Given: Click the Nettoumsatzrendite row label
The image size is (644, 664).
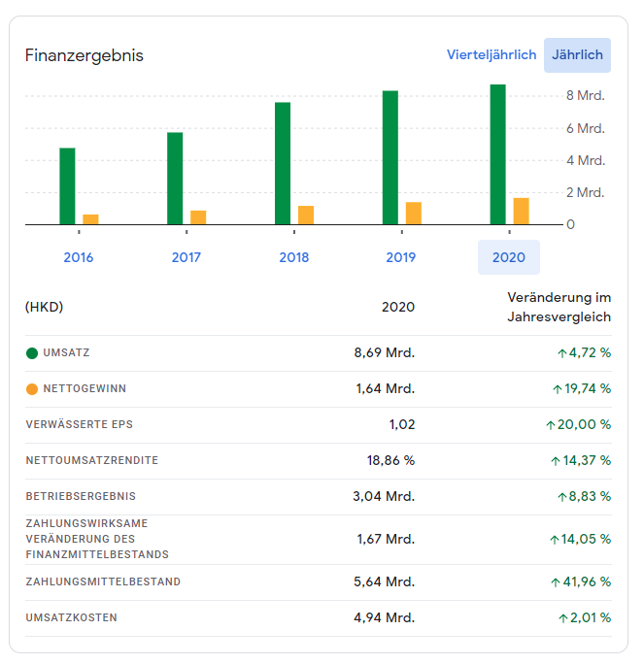Looking at the screenshot, I should click(x=91, y=460).
